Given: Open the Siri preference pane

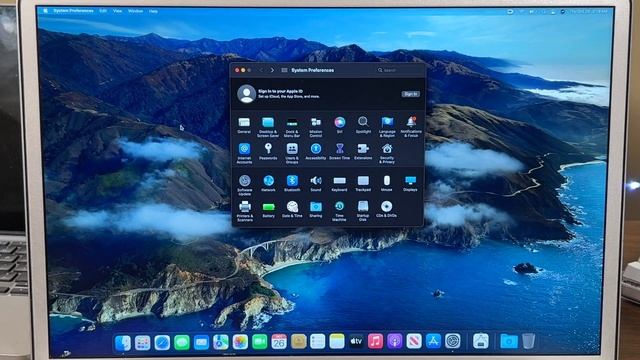Looking at the screenshot, I should pyautogui.click(x=339, y=125).
